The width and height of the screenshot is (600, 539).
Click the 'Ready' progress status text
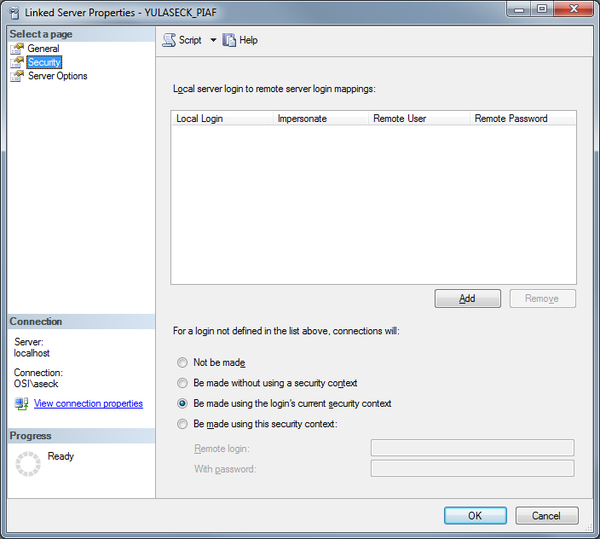pos(60,456)
